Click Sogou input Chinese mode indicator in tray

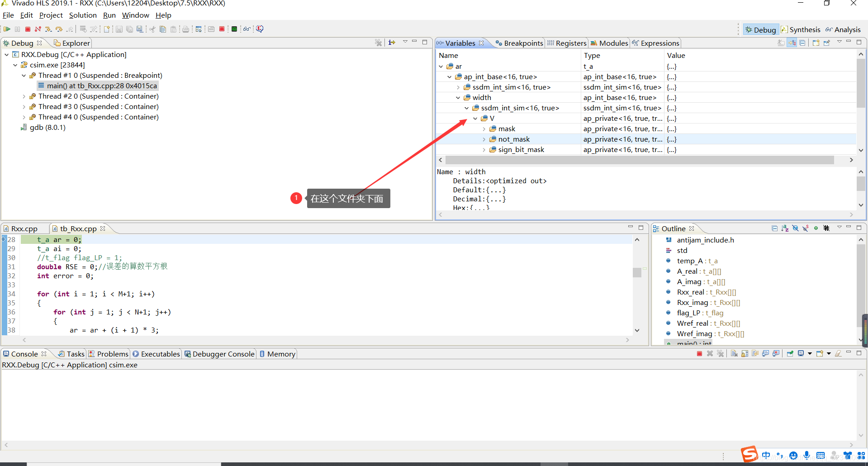click(766, 455)
